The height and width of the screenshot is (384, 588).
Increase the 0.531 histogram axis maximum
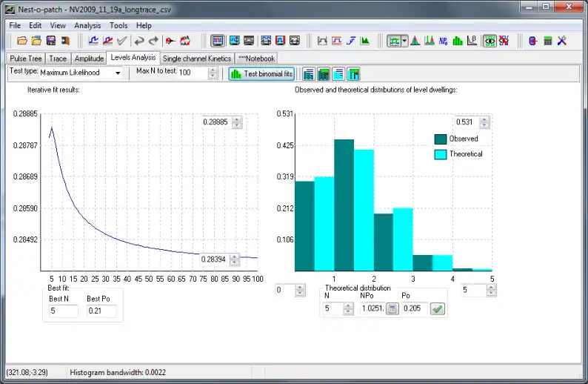[484, 119]
